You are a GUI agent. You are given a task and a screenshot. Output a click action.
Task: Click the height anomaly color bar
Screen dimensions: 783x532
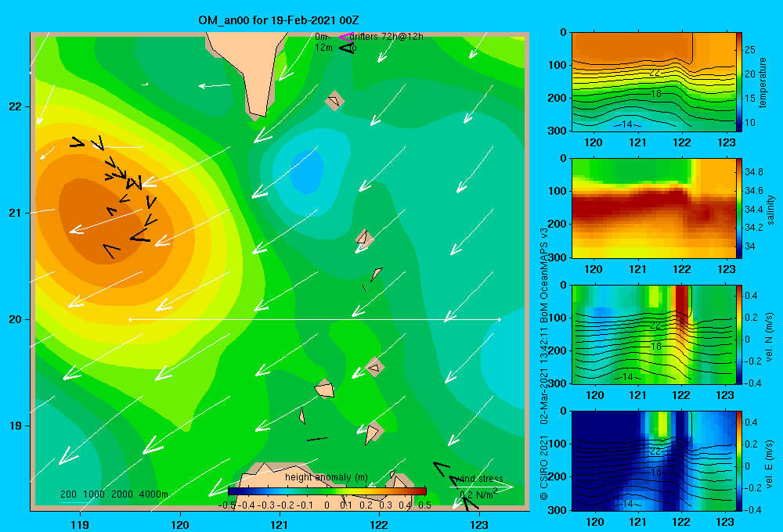[x=327, y=491]
